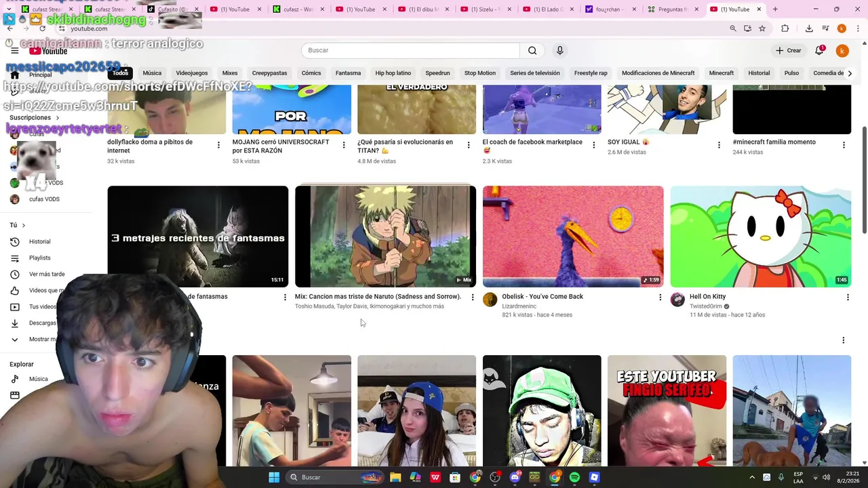The height and width of the screenshot is (488, 868).
Task: Open options for MOJANG cerró UNIVERSOCRAFT short
Action: click(x=343, y=145)
